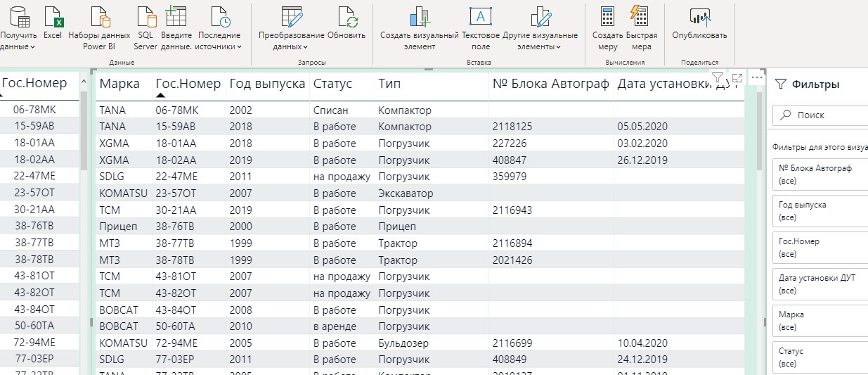Click the Прицеп brand cell
Image resolution: width=868 pixels, height=375 pixels.
click(118, 227)
